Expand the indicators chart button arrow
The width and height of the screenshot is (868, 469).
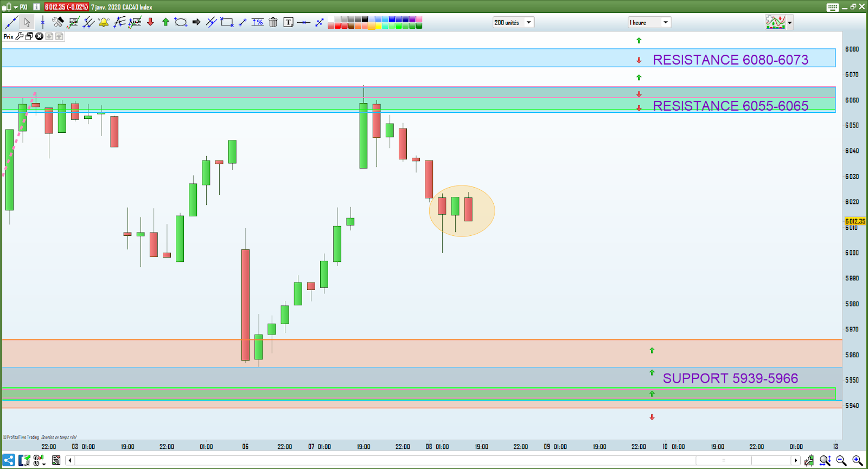click(790, 23)
